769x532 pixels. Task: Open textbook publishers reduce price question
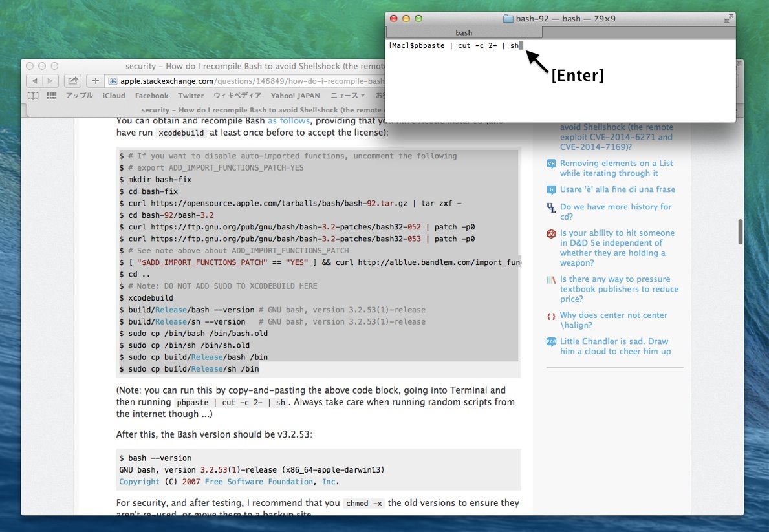pyautogui.click(x=619, y=289)
